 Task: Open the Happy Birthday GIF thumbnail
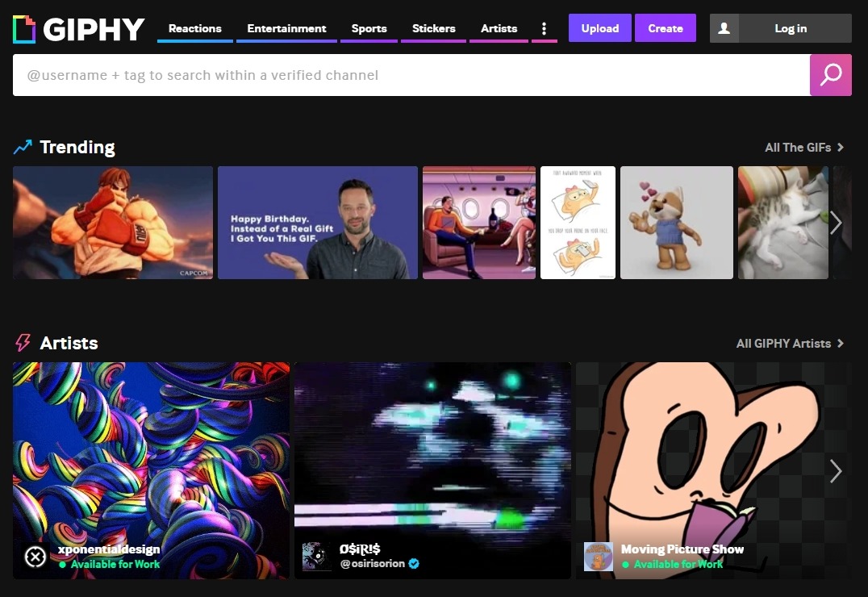tap(318, 223)
